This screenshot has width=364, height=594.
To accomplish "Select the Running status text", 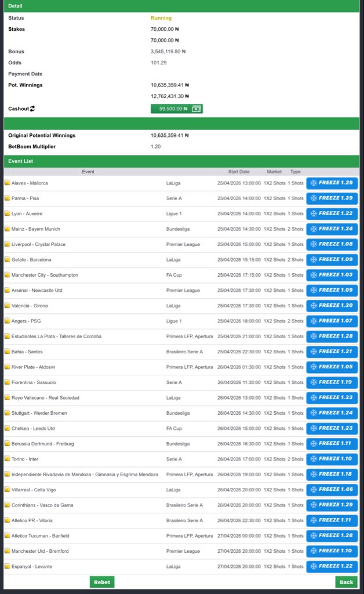I will pos(161,18).
